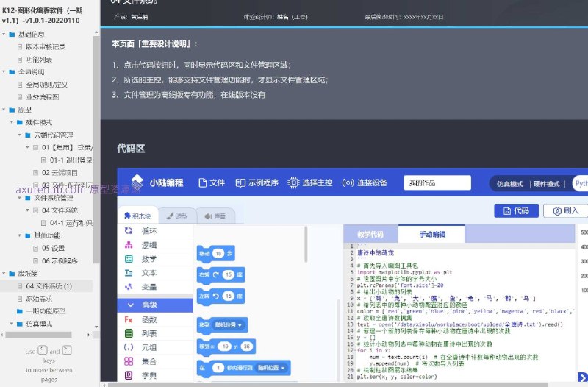Open the 功能列表 page
Image resolution: width=588 pixels, height=387 pixels.
(39, 60)
